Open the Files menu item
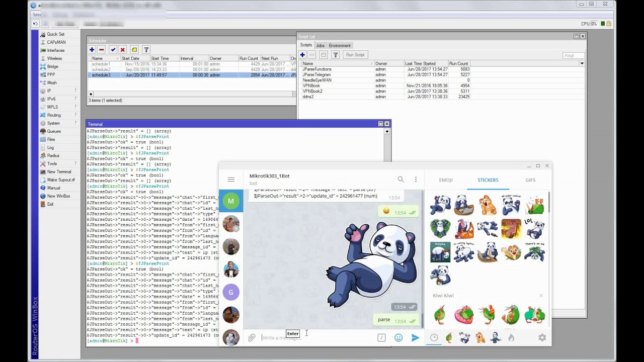 51,139
